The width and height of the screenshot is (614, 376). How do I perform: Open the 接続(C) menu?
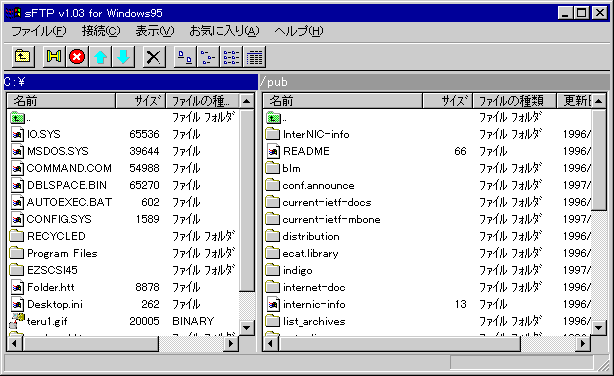(101, 31)
